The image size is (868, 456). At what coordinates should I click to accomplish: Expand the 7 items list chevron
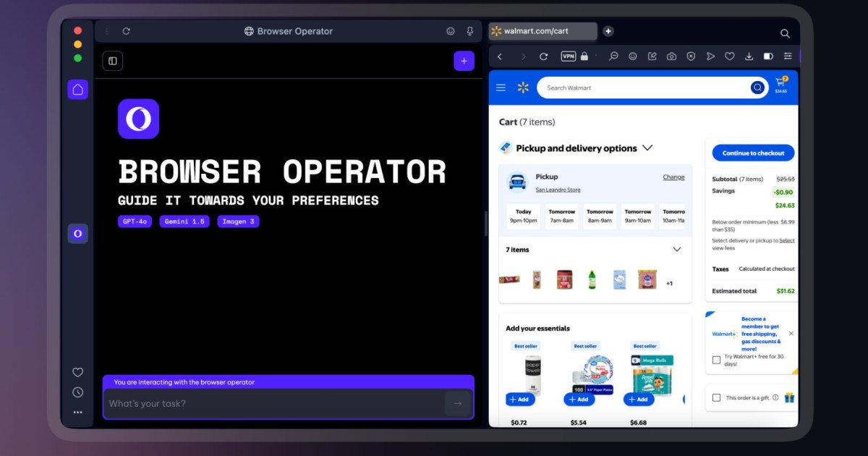(676, 250)
